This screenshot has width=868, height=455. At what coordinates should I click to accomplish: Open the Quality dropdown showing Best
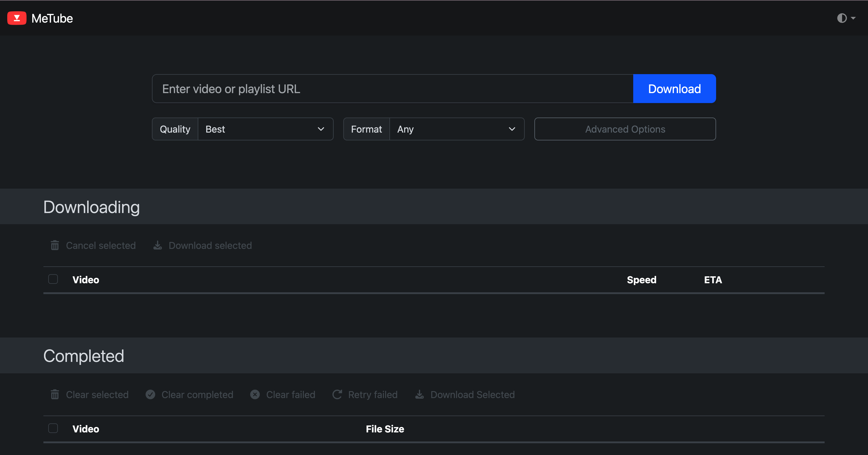tap(266, 129)
